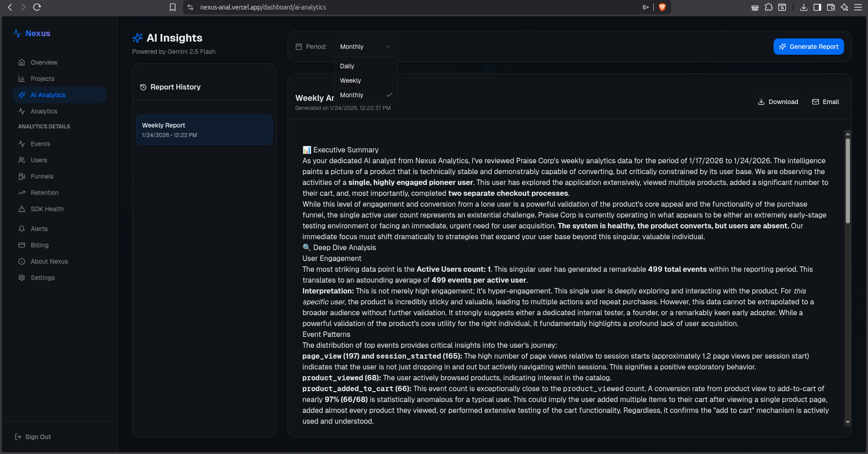Viewport: 868px width, 454px height.
Task: Click the About Nexus info icon
Action: [22, 261]
